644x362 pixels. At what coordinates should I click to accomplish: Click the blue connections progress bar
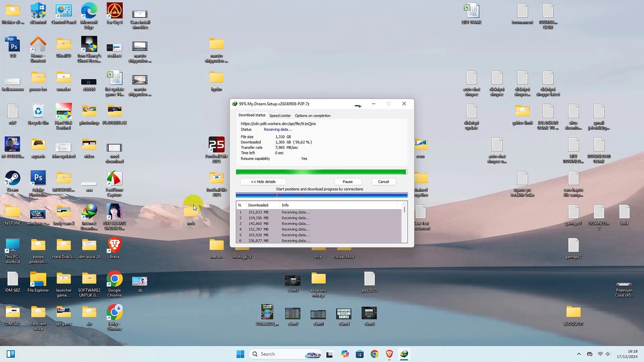click(x=321, y=195)
